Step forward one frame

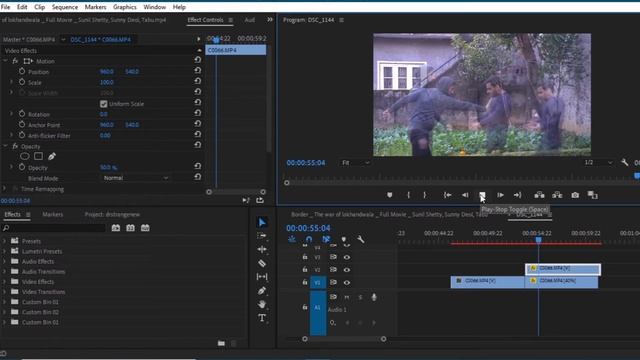click(x=500, y=195)
